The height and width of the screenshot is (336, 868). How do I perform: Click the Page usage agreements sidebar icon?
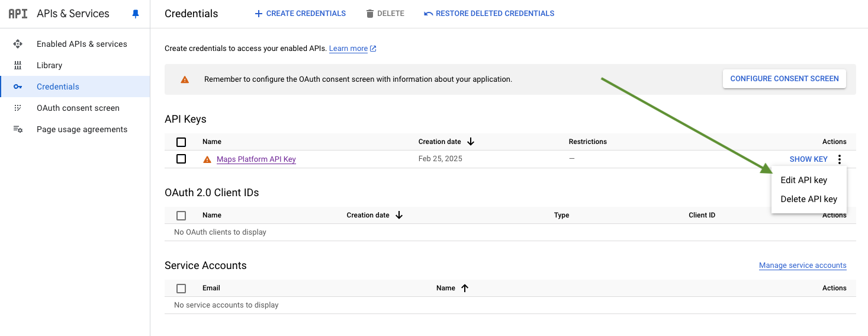18,129
